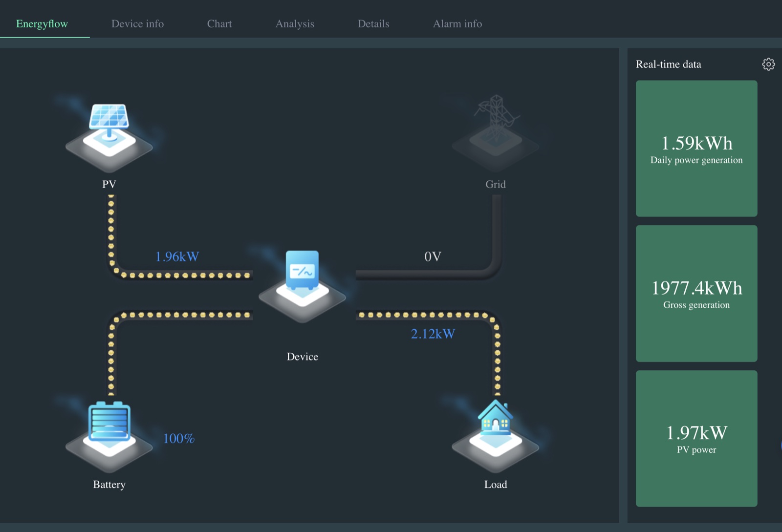Open Real-time data settings gear
The width and height of the screenshot is (782, 532).
click(x=768, y=64)
